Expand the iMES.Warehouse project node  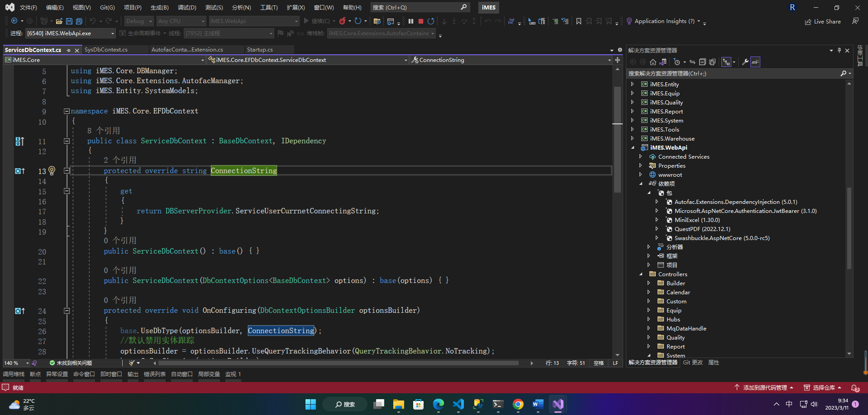click(x=633, y=138)
